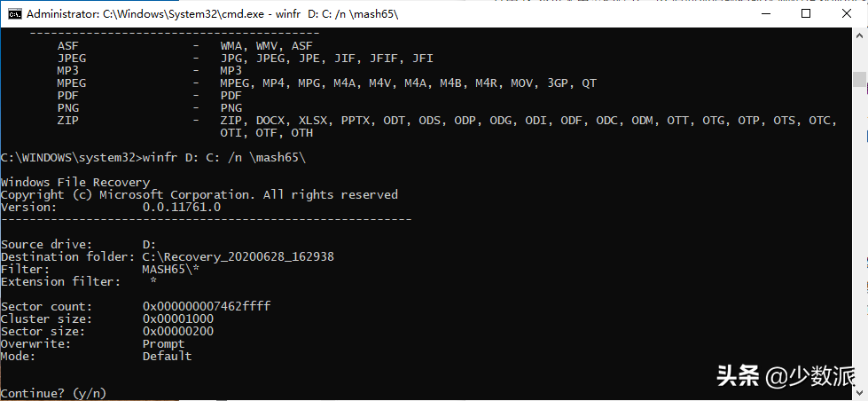The image size is (868, 401).
Task: Click the sector count value 0x000000007462ffff
Action: click(x=207, y=306)
